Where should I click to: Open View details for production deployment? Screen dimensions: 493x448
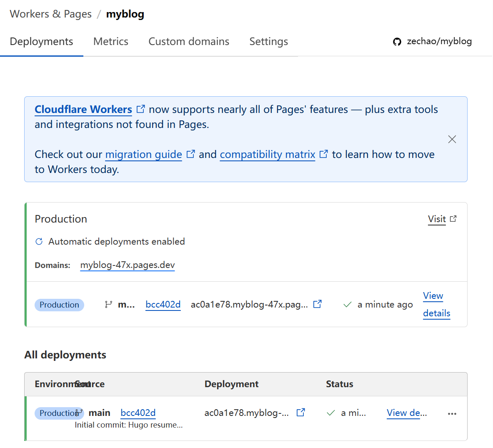point(437,304)
